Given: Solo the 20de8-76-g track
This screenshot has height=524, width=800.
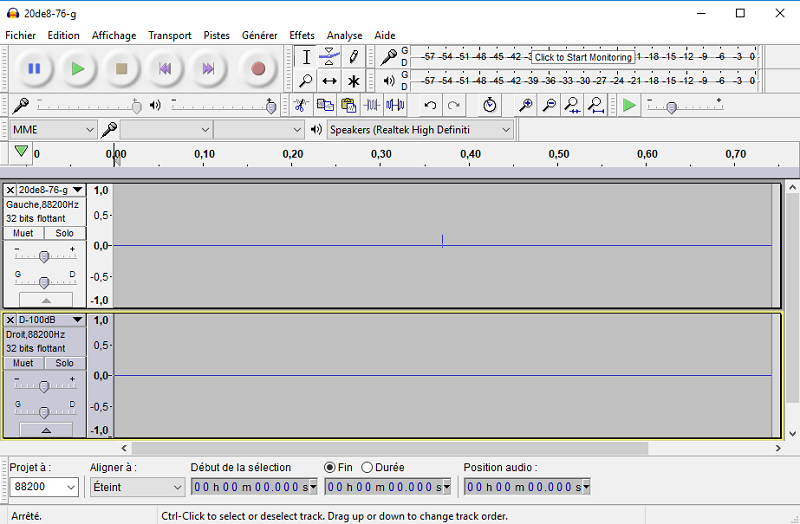Looking at the screenshot, I should point(64,233).
